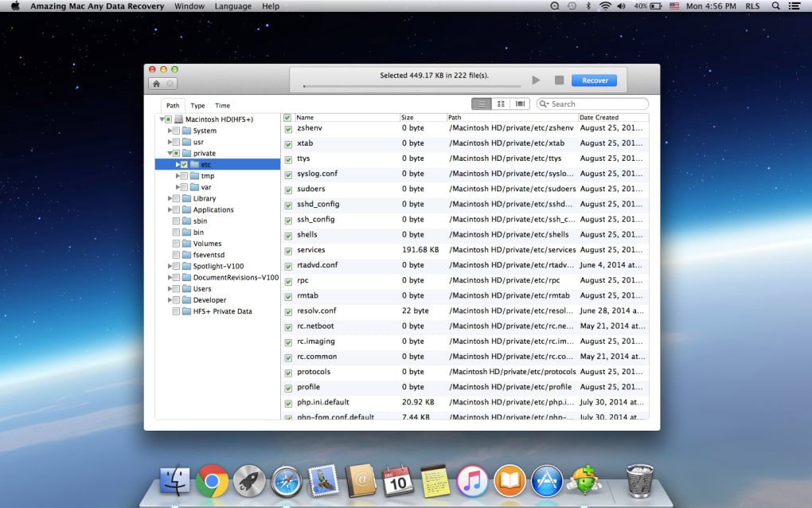This screenshot has width=812, height=508.
Task: Expand the Library folder tree
Action: click(170, 198)
